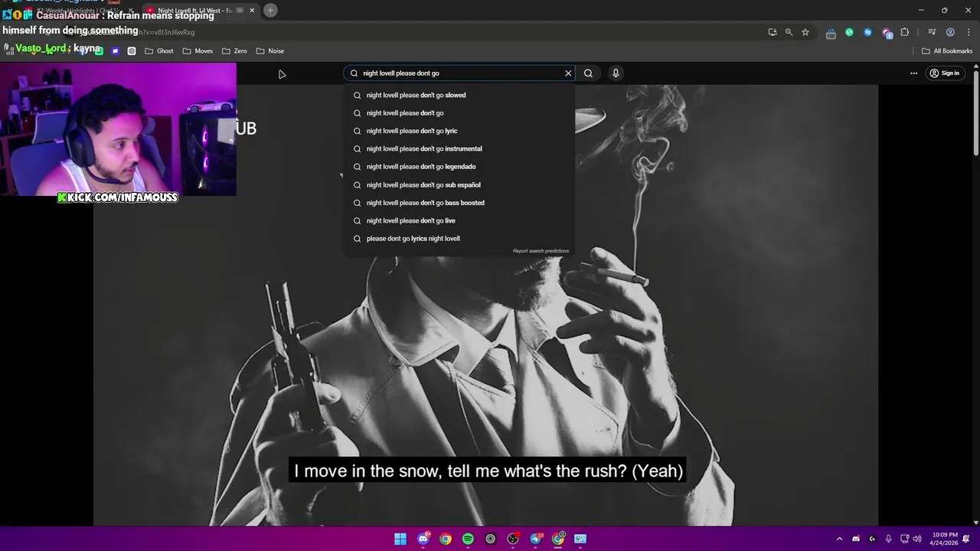Image resolution: width=980 pixels, height=551 pixels.
Task: Select suggestion 'night lovell please don't go bass boosted'
Action: (x=459, y=203)
